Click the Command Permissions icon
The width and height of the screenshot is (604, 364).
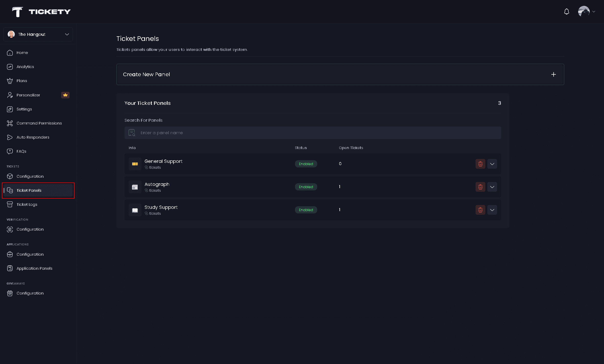click(x=10, y=123)
